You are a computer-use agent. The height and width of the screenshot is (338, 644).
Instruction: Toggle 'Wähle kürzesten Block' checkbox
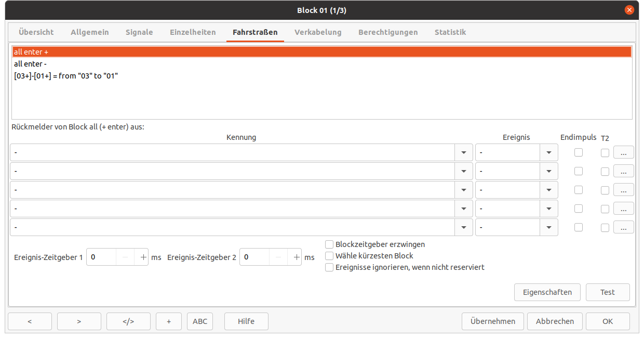pyautogui.click(x=329, y=256)
